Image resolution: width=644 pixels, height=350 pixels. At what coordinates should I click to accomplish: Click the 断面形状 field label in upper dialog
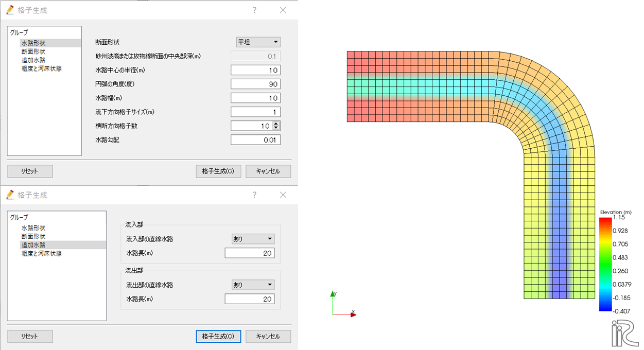107,42
